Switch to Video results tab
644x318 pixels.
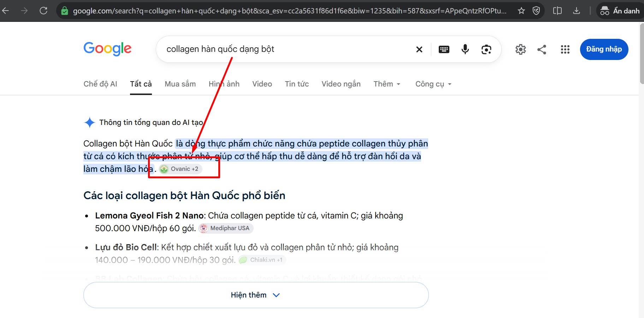[262, 84]
